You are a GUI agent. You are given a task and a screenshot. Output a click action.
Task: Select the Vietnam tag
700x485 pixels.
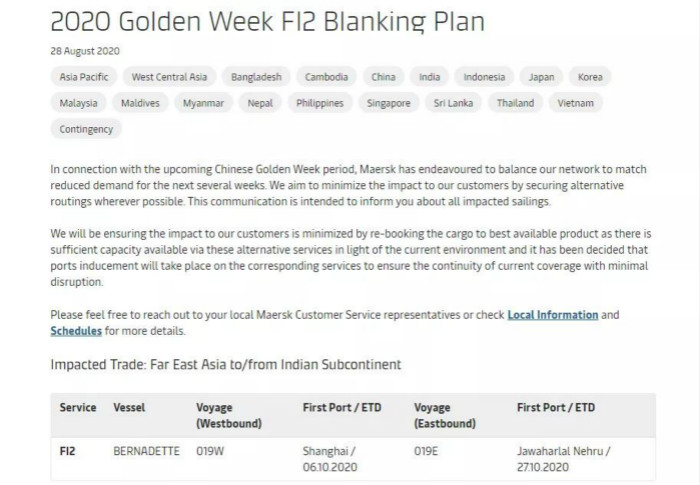pos(575,103)
